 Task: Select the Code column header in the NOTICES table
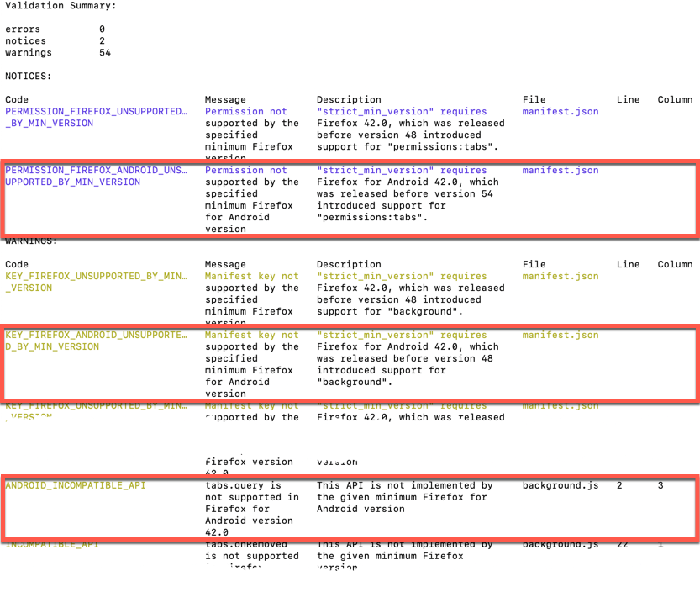pos(16,99)
